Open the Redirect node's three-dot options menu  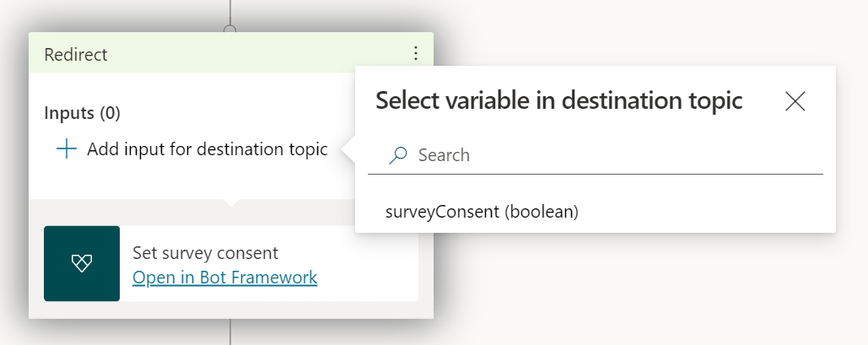pyautogui.click(x=415, y=54)
